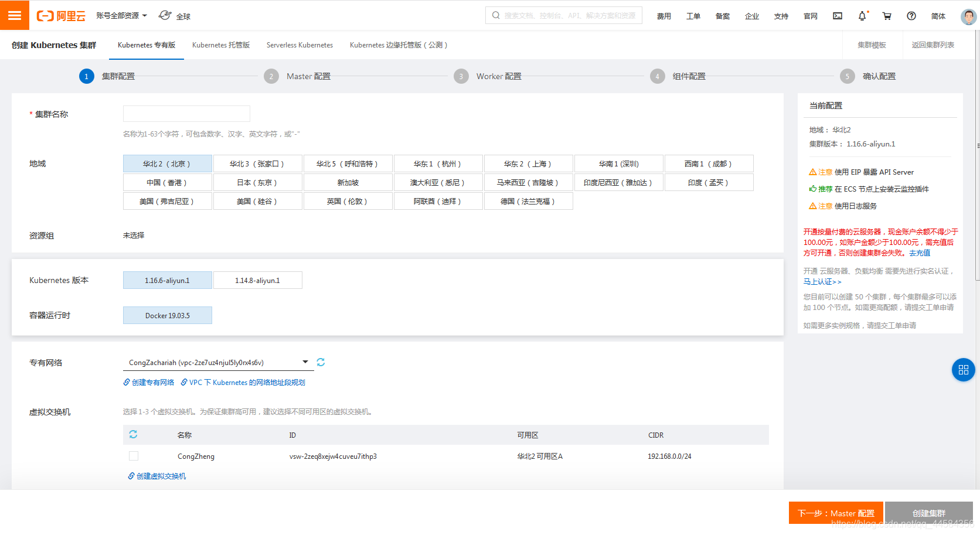The height and width of the screenshot is (535, 980).
Task: Go to step 2 Master 配置
Action: point(297,76)
